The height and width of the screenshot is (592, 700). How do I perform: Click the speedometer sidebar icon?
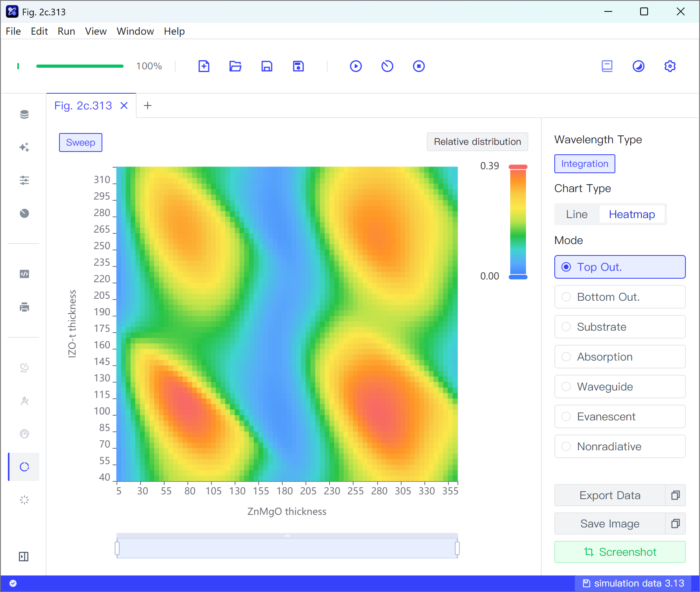[24, 434]
